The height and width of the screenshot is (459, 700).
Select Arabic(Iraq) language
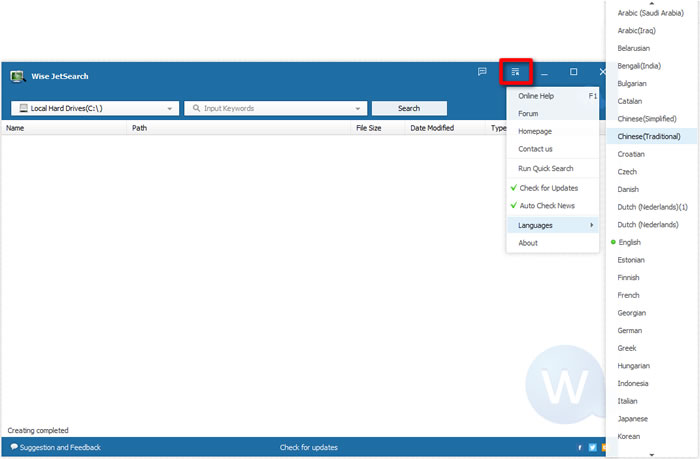point(652,30)
